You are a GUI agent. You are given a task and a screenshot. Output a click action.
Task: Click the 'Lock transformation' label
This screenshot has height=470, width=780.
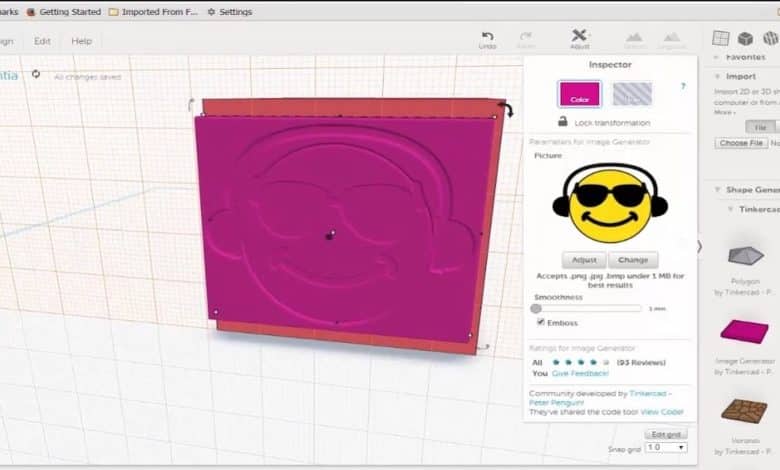click(x=612, y=123)
